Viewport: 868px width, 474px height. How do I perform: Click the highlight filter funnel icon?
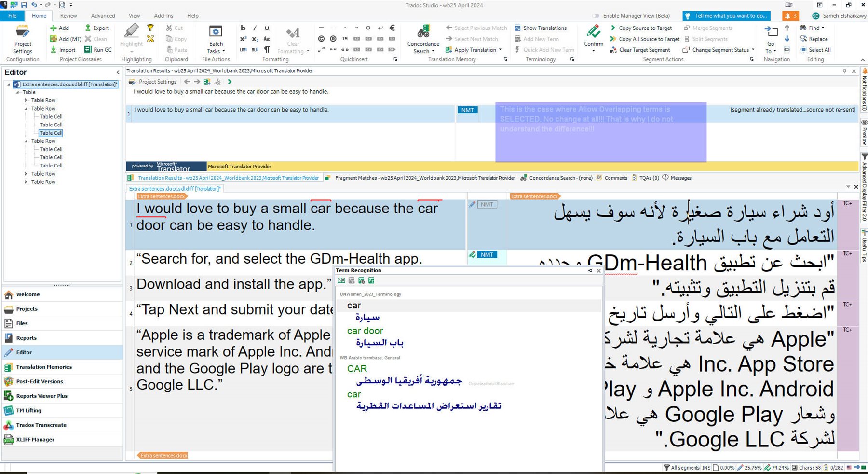[150, 28]
